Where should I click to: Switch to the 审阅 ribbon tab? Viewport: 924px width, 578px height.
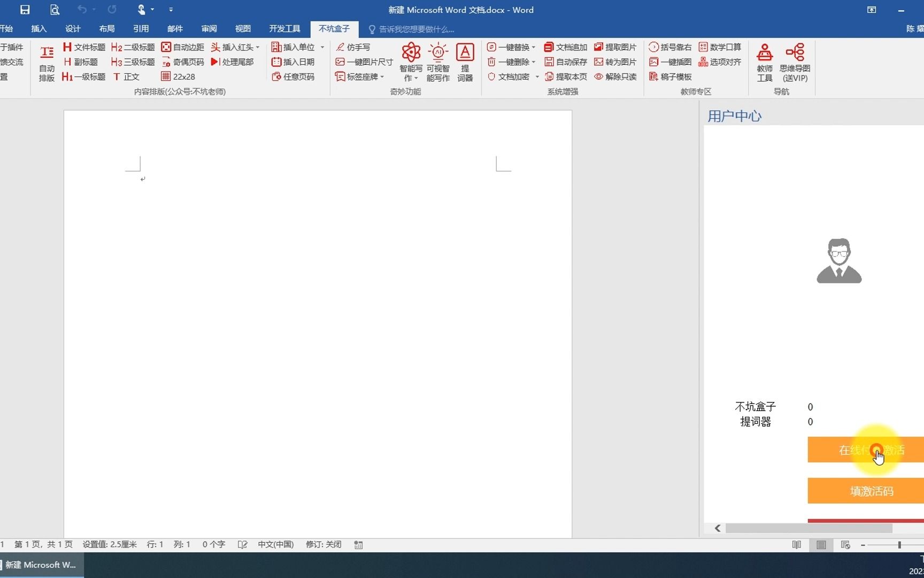pyautogui.click(x=209, y=29)
